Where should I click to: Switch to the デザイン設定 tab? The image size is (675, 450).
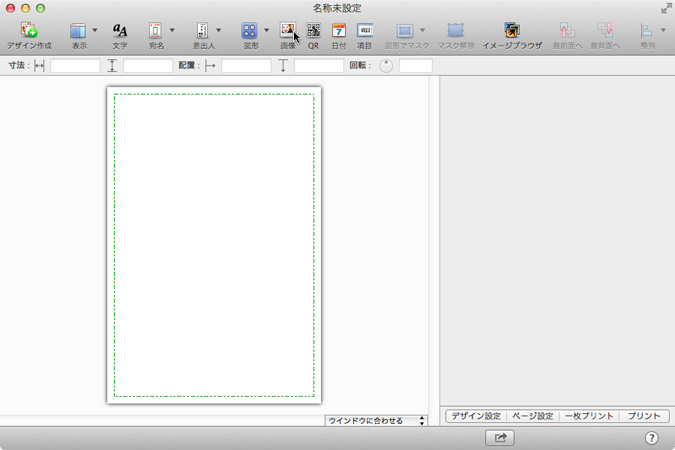click(475, 416)
